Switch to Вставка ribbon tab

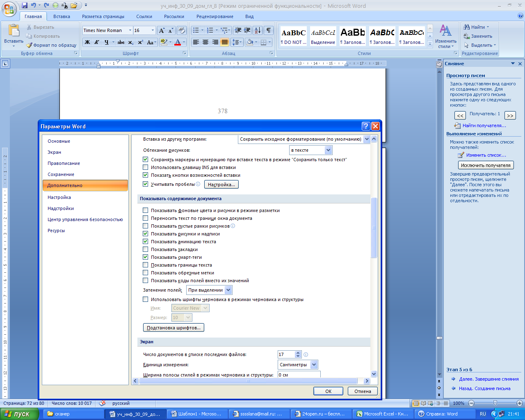(x=62, y=16)
